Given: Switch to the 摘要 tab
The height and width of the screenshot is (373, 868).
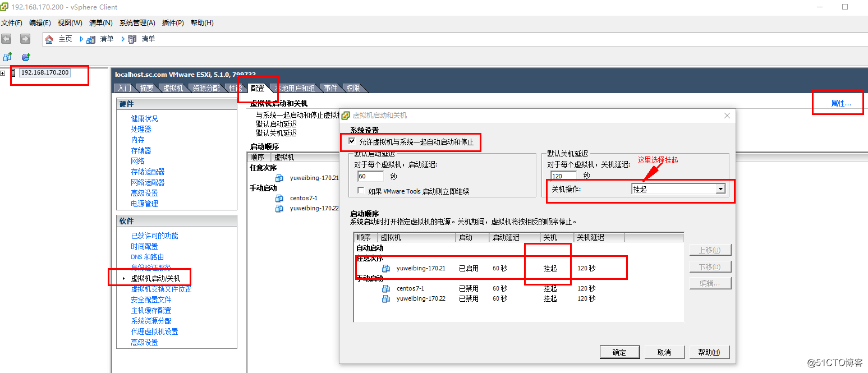Looking at the screenshot, I should 147,88.
